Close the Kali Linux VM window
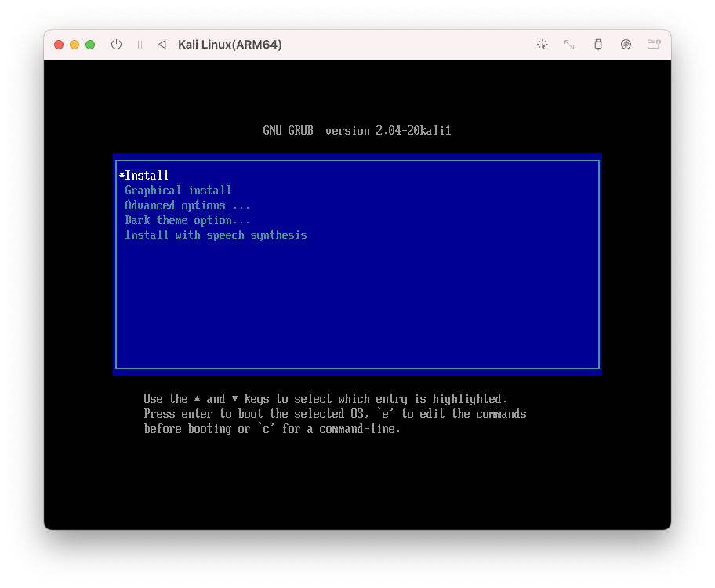Image resolution: width=715 pixels, height=588 pixels. pyautogui.click(x=59, y=44)
